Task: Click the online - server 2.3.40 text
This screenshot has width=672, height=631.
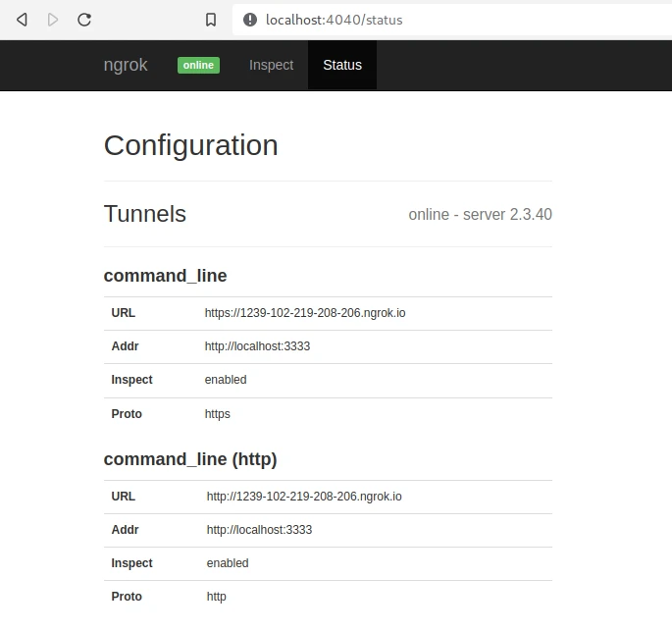Action: (x=480, y=214)
